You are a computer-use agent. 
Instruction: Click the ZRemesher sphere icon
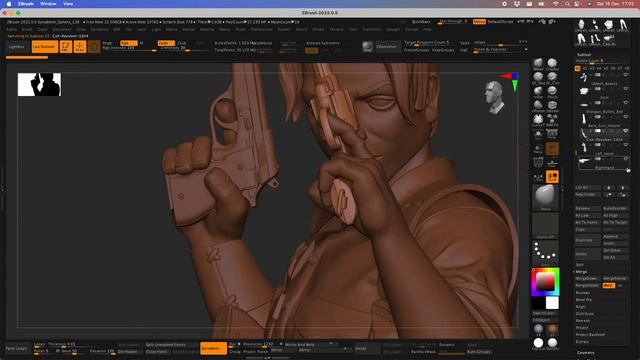click(x=368, y=47)
